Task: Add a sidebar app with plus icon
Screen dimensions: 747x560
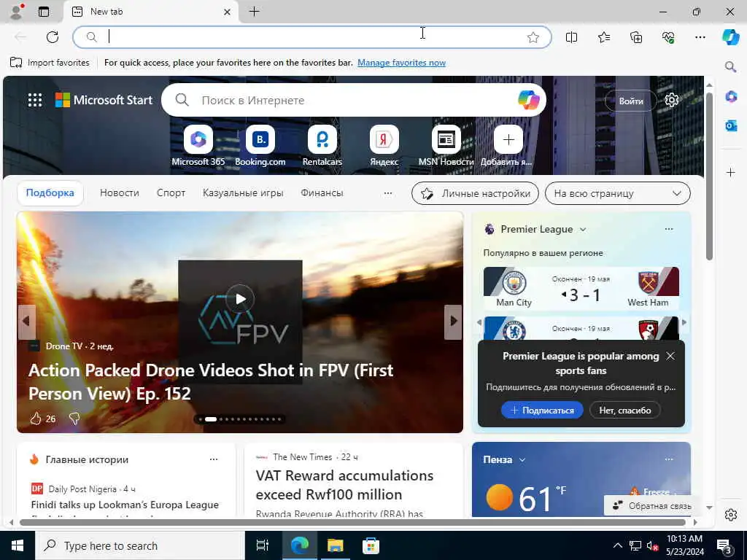Action: pos(731,172)
